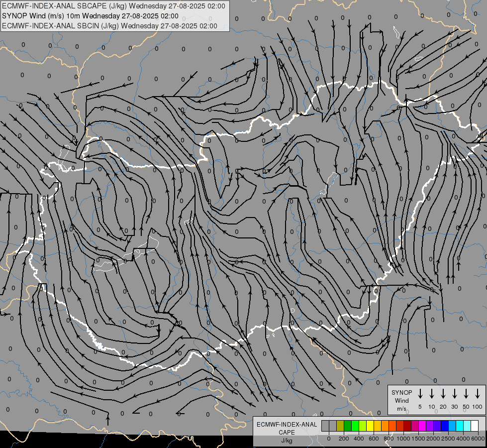
Task: Pick the red-orange swatch left of 1000 tick
Action: (x=393, y=426)
